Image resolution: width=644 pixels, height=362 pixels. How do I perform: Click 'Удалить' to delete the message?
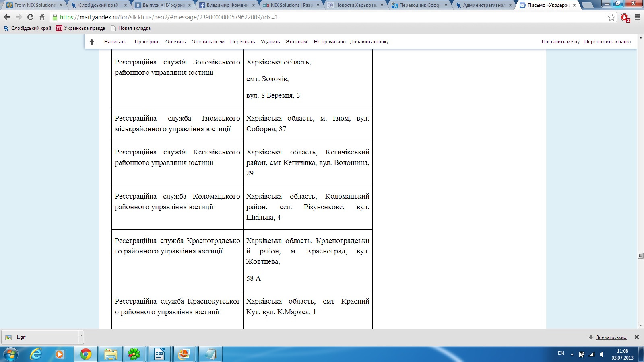pos(270,42)
